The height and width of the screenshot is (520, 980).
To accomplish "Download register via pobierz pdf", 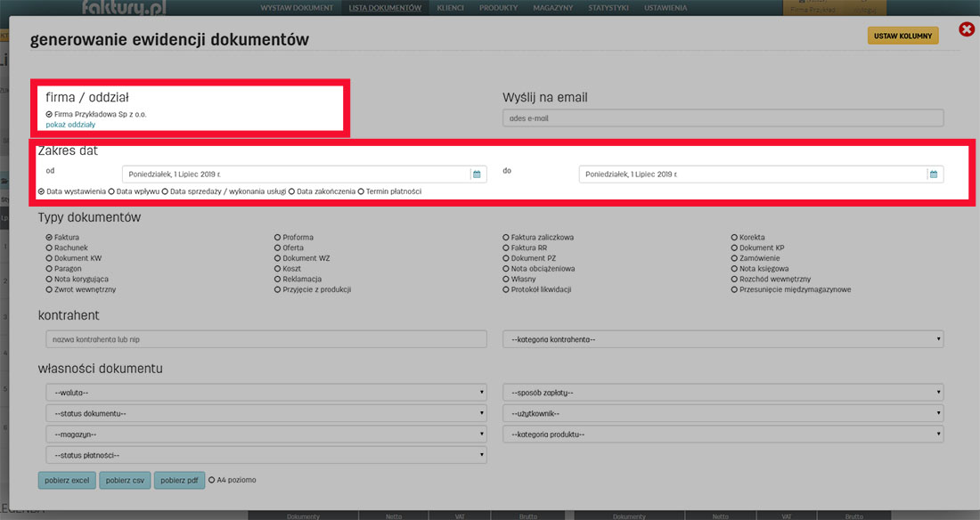I will (x=179, y=481).
